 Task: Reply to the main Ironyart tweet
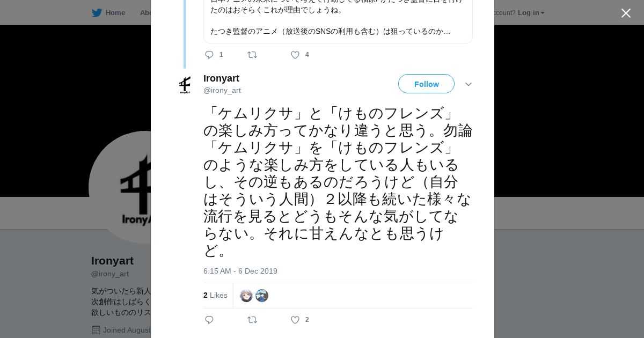(209, 320)
